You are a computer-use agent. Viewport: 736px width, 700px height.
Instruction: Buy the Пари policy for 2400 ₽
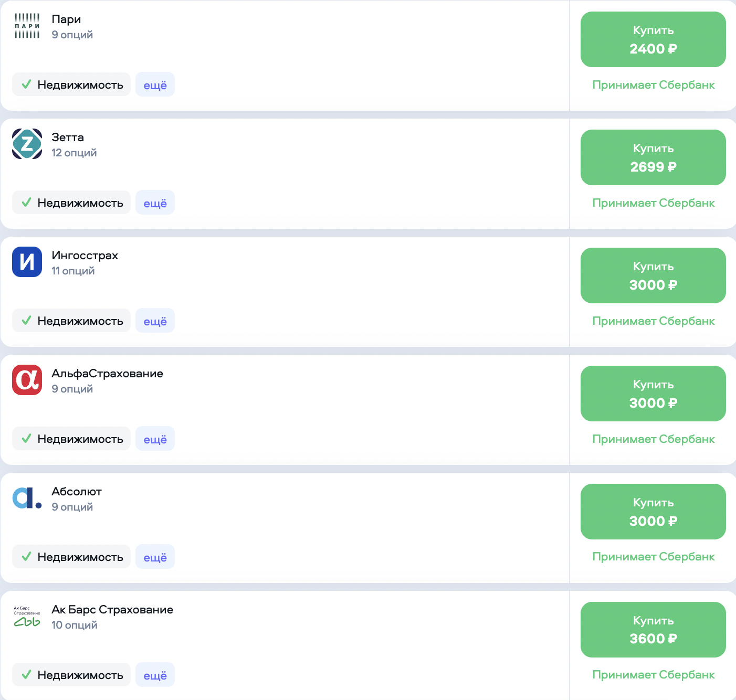point(653,39)
